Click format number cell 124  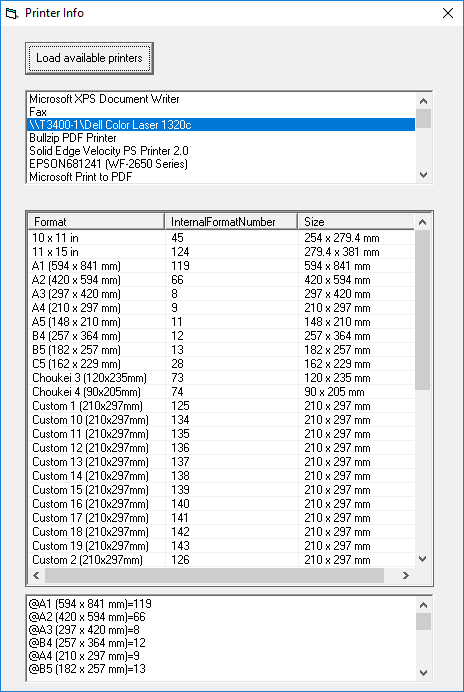180,252
